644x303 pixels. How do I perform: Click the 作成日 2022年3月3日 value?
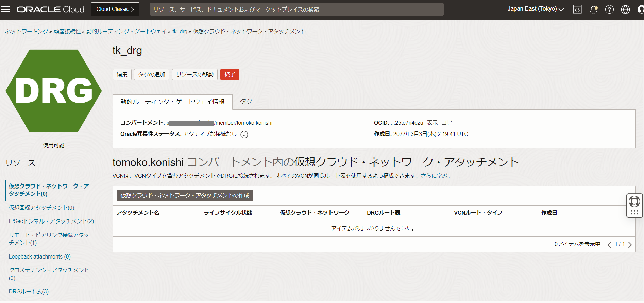[430, 134]
